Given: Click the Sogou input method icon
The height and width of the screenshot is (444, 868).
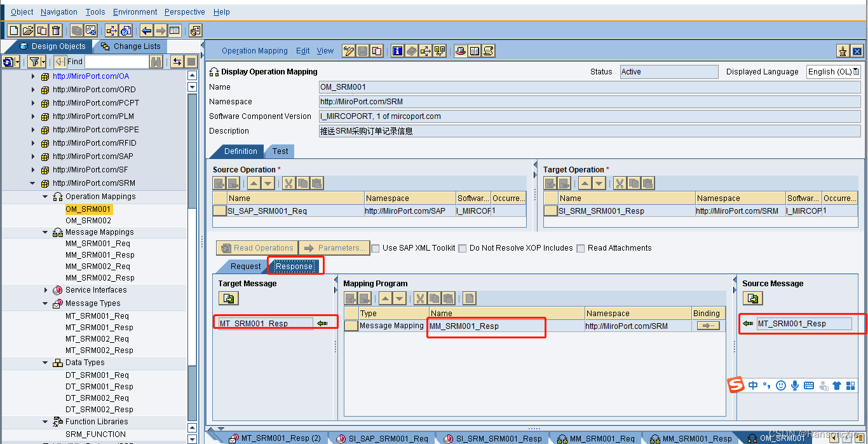Looking at the screenshot, I should click(736, 385).
